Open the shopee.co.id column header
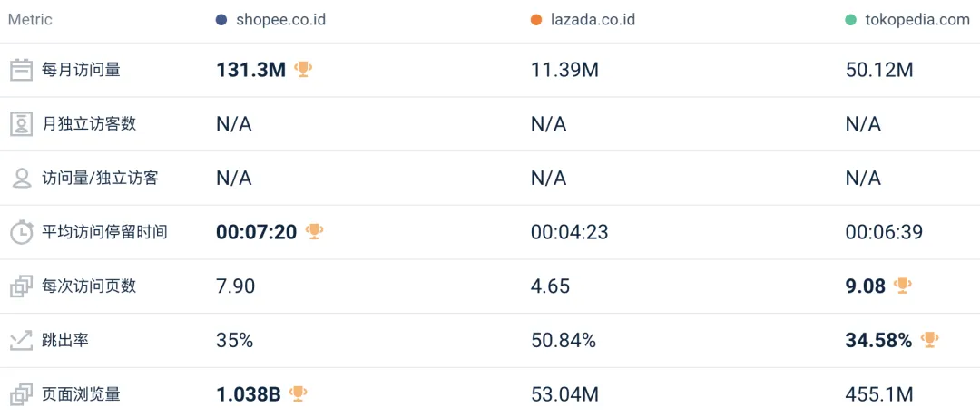 click(x=280, y=20)
